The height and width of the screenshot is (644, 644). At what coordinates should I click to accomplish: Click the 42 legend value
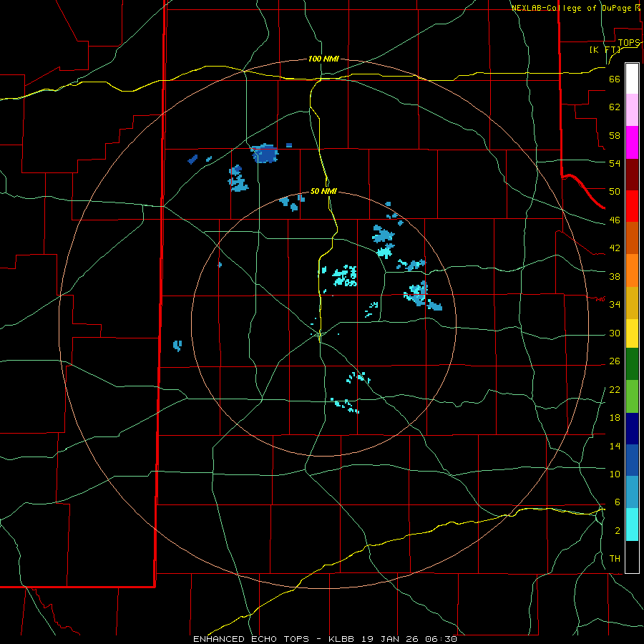point(615,248)
